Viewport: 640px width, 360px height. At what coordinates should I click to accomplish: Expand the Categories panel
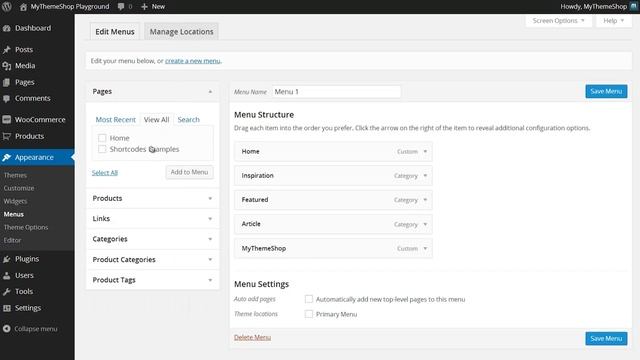point(210,239)
